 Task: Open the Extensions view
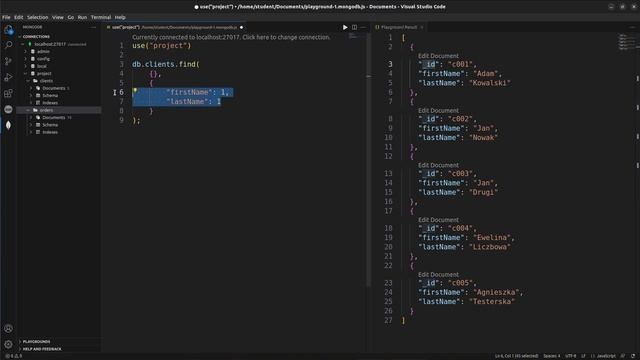click(8, 93)
